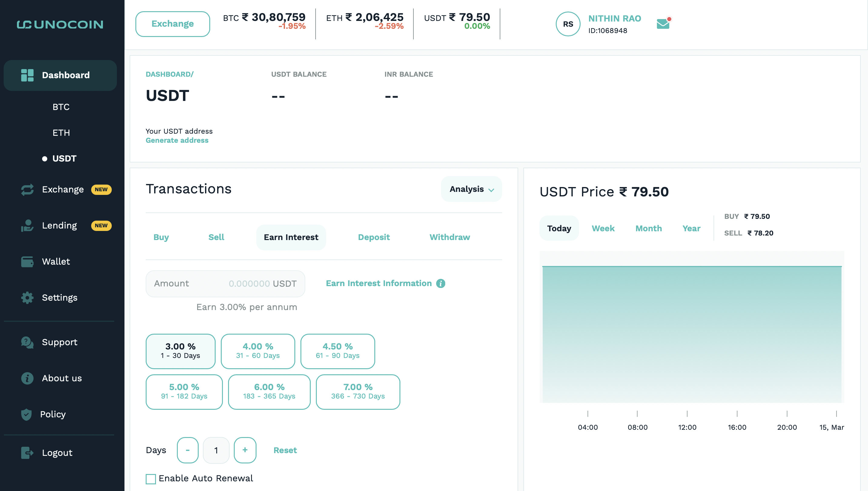
Task: Click the NITHIN RAO username
Action: (x=615, y=18)
